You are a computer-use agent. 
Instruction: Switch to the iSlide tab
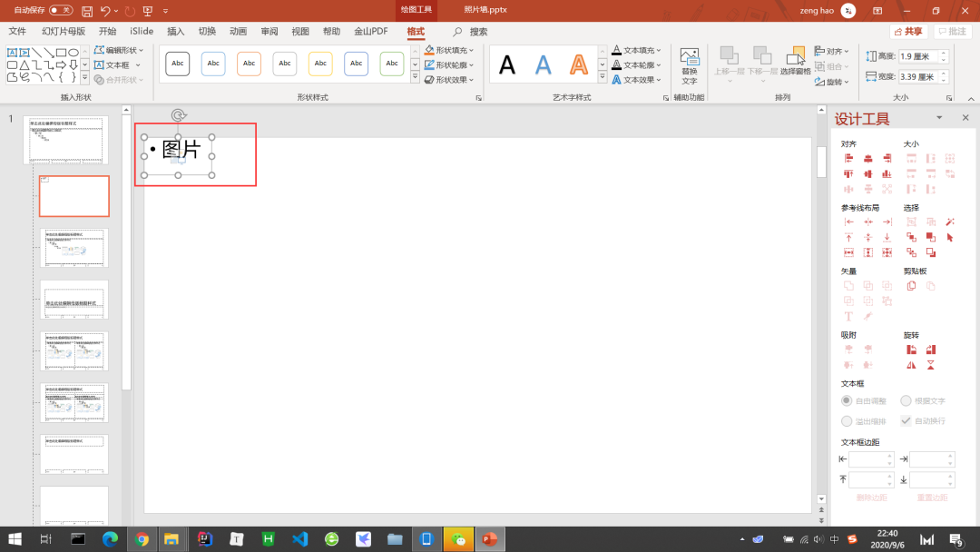pos(142,31)
